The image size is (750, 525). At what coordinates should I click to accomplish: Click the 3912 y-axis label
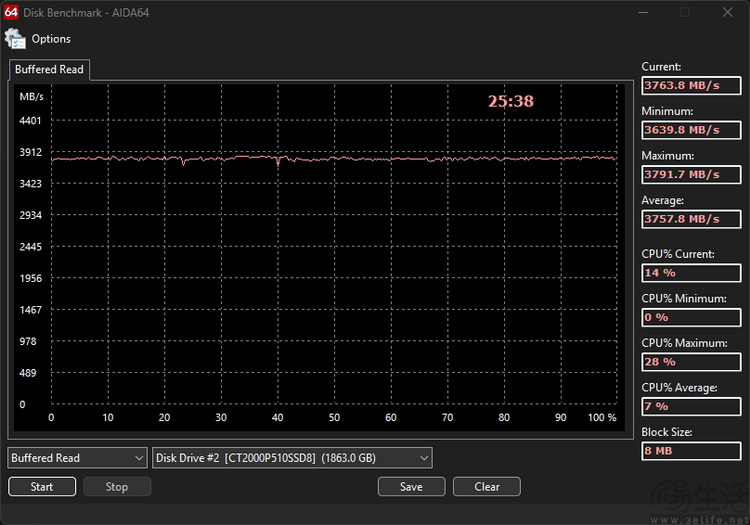(x=30, y=152)
